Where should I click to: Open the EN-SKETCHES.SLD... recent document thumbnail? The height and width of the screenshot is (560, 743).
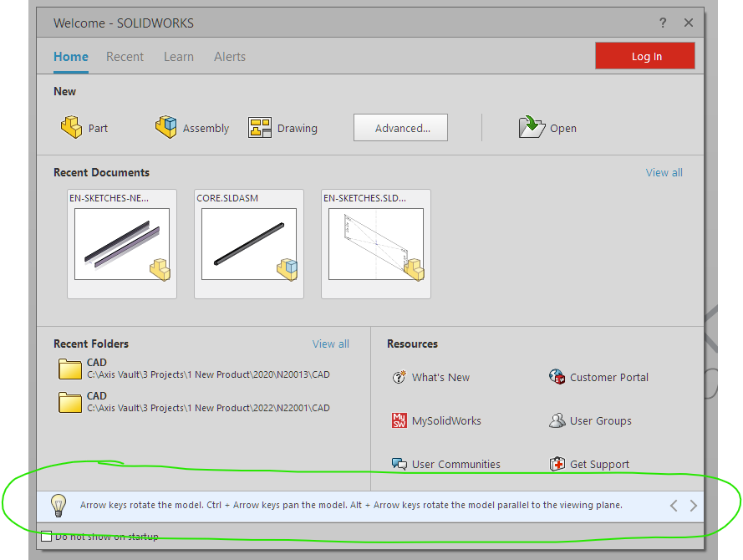pyautogui.click(x=376, y=244)
